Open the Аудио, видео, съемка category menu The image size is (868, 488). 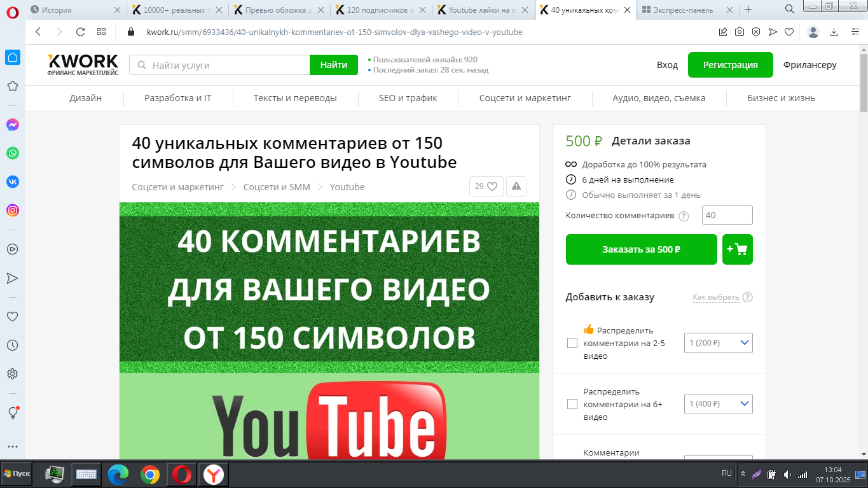coord(659,98)
